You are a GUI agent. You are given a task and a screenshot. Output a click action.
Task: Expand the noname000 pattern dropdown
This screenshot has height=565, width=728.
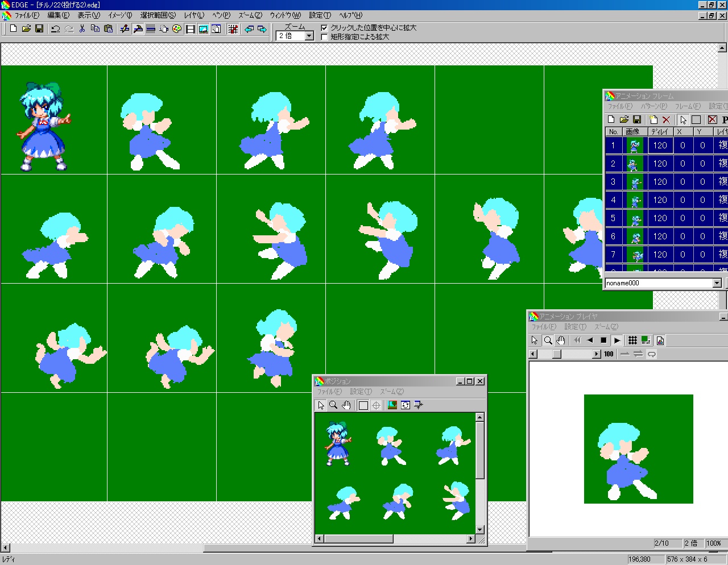(x=717, y=282)
